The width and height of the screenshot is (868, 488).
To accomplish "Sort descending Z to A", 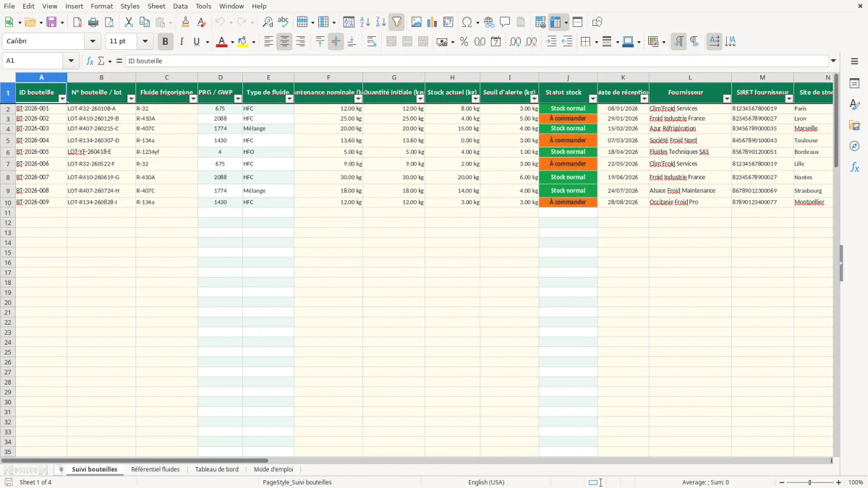I will point(380,22).
